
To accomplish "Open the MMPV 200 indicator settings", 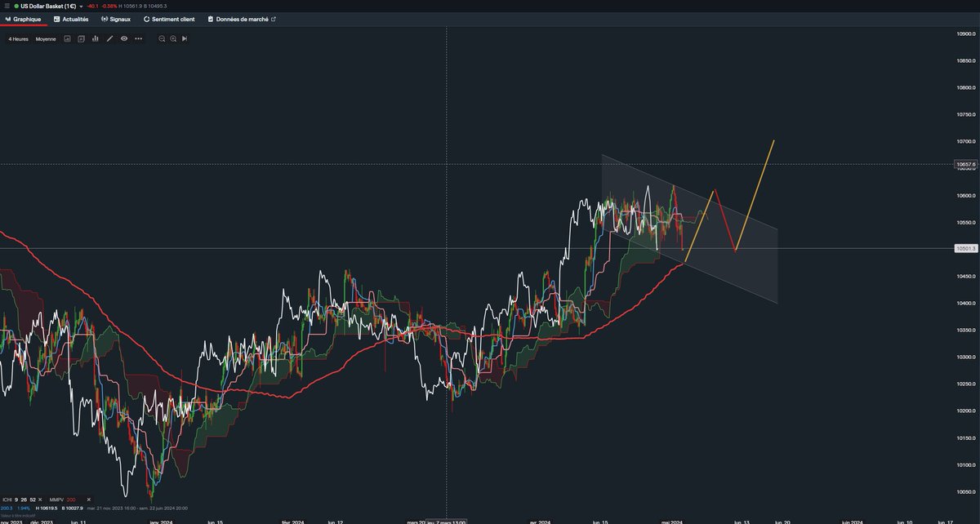I will 64,499.
